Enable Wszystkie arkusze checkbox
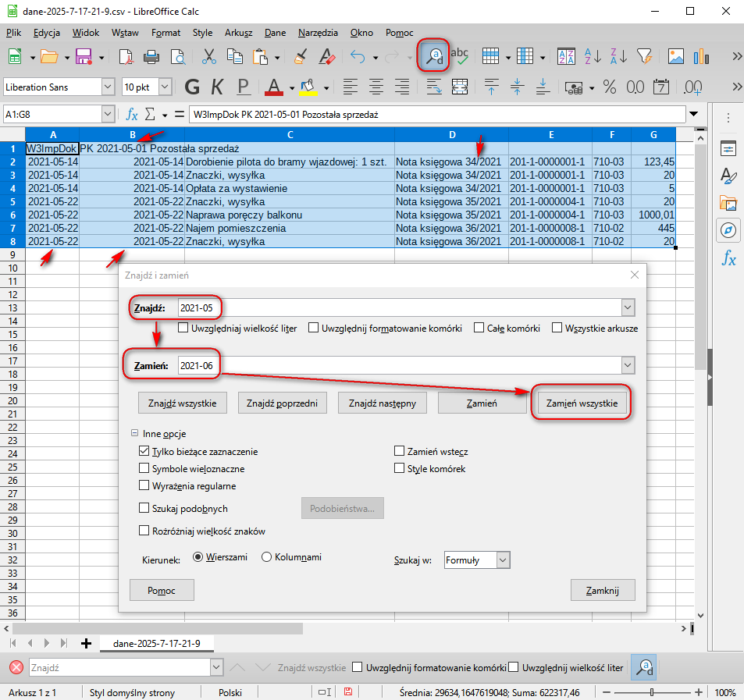The height and width of the screenshot is (700, 744). [557, 328]
